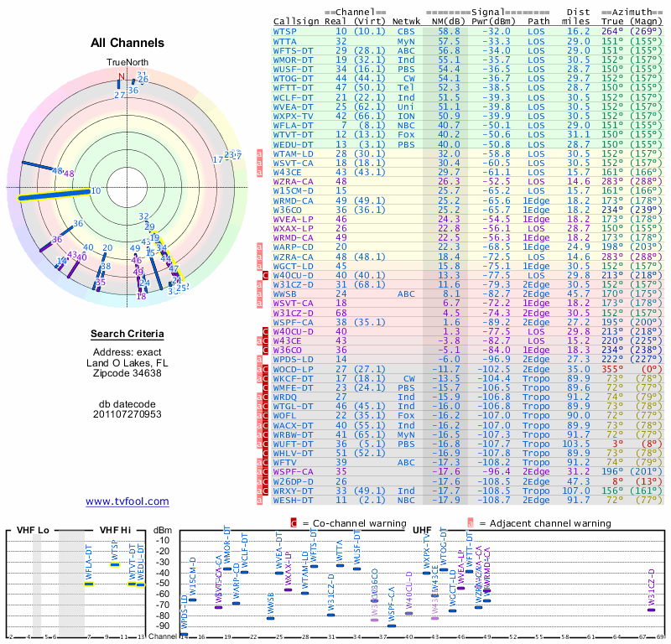This screenshot has width=671, height=644.
Task: Click the WFLA-DT marker in the VHF Hi chart
Action: click(89, 583)
